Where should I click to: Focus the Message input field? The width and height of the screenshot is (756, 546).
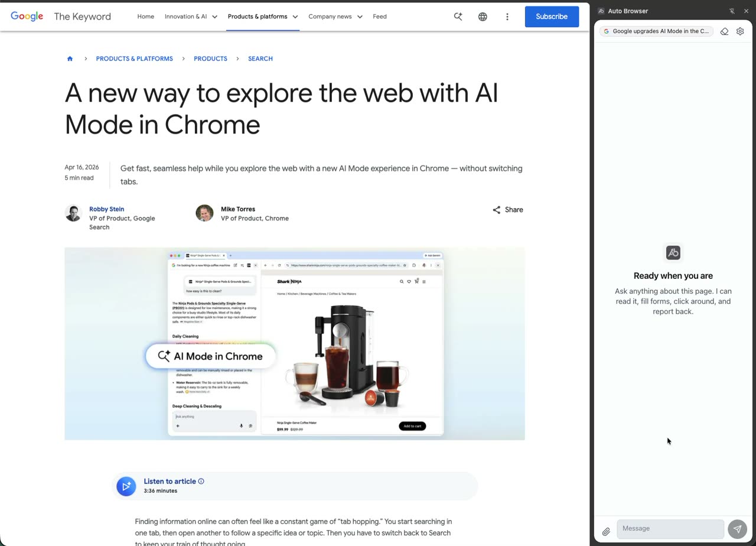coord(670,528)
